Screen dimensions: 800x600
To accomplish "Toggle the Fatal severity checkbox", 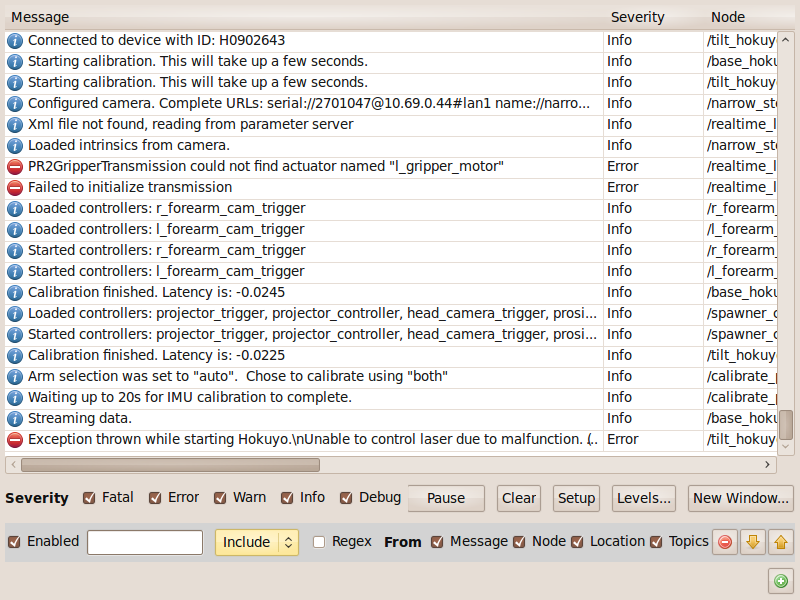I will (90, 498).
